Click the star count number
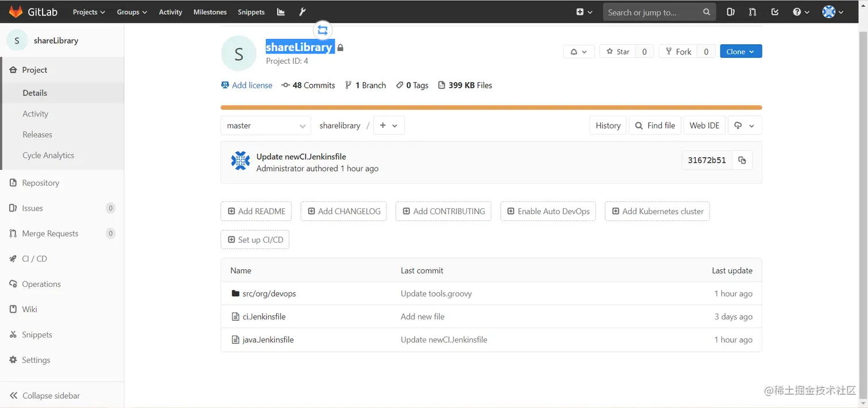 pyautogui.click(x=645, y=52)
